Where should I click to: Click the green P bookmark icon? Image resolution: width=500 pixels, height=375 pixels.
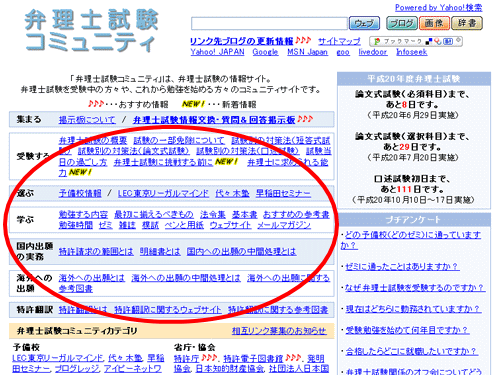pyautogui.click(x=377, y=41)
